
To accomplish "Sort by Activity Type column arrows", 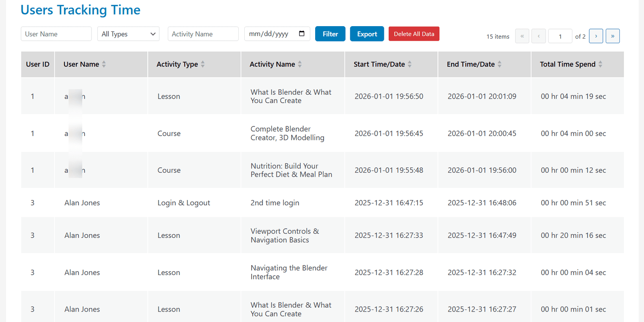I will [203, 64].
